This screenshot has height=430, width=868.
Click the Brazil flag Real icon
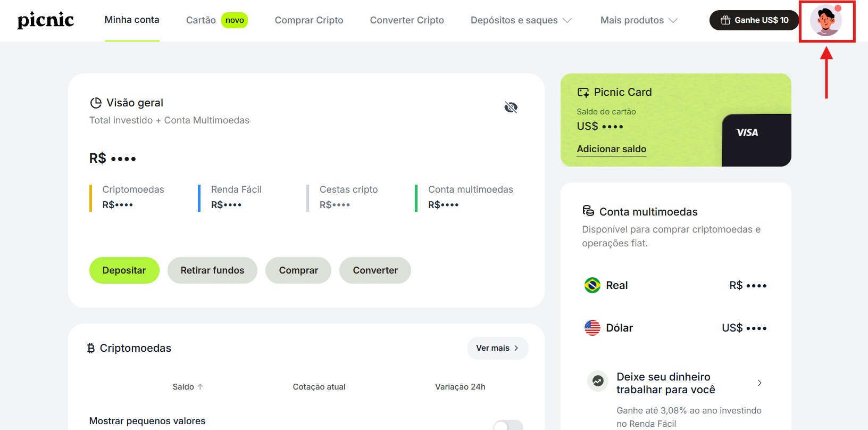(x=592, y=285)
